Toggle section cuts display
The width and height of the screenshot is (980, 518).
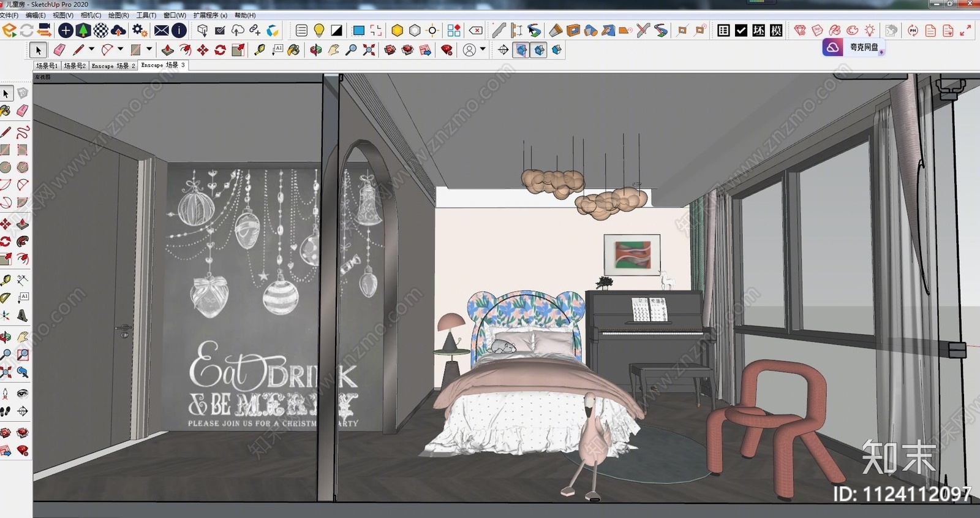click(539, 50)
